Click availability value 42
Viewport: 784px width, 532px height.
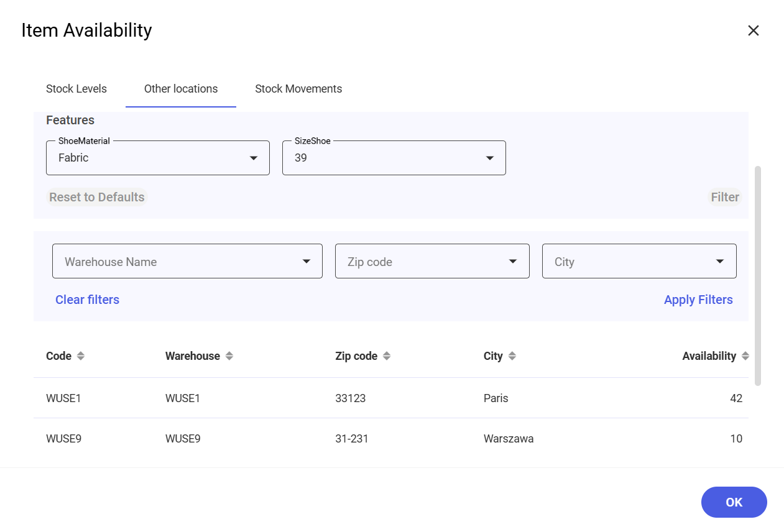click(736, 398)
